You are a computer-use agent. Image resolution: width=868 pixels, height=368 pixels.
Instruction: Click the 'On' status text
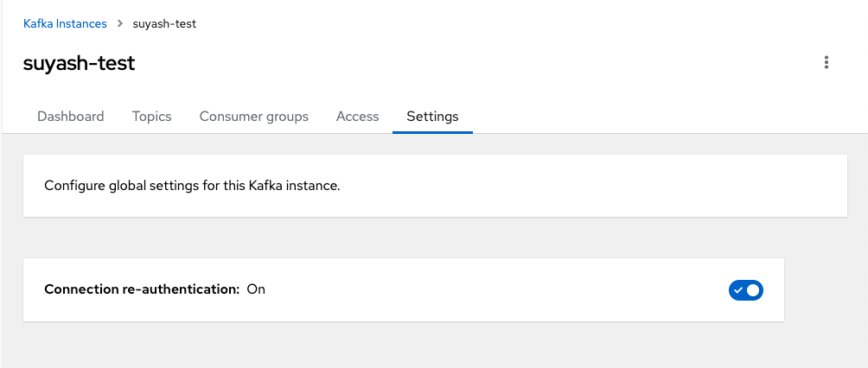point(256,289)
